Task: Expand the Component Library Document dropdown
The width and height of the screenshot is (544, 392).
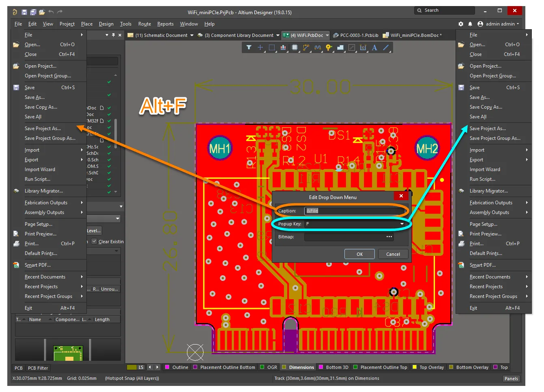Action: [278, 35]
